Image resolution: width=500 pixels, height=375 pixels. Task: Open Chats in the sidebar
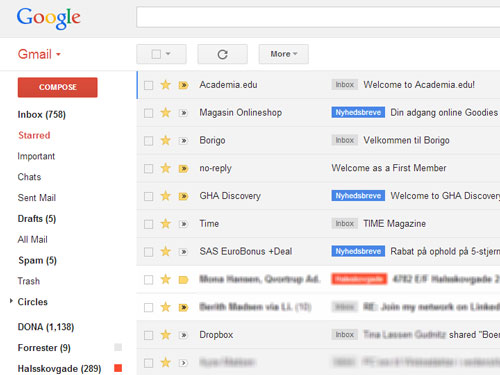coord(29,177)
